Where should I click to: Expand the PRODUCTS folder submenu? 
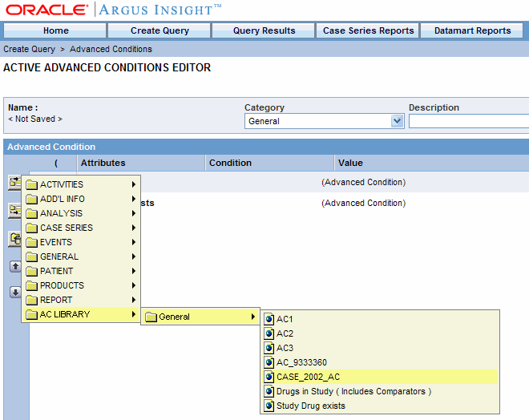pos(62,285)
